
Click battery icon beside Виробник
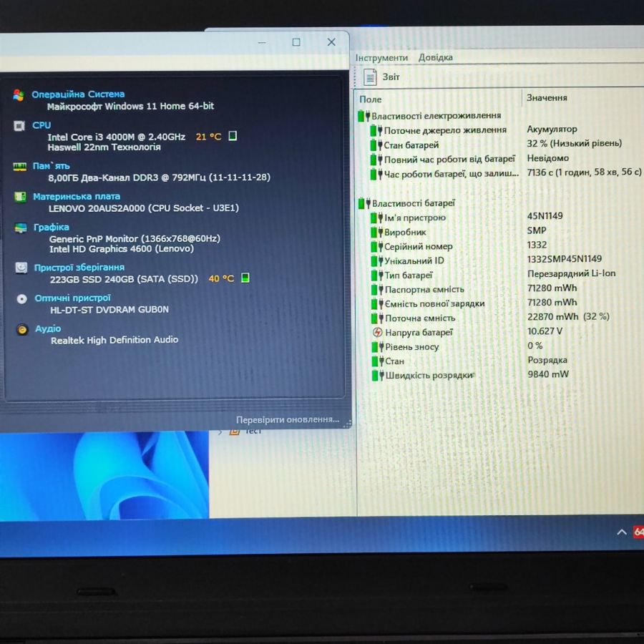(x=377, y=232)
